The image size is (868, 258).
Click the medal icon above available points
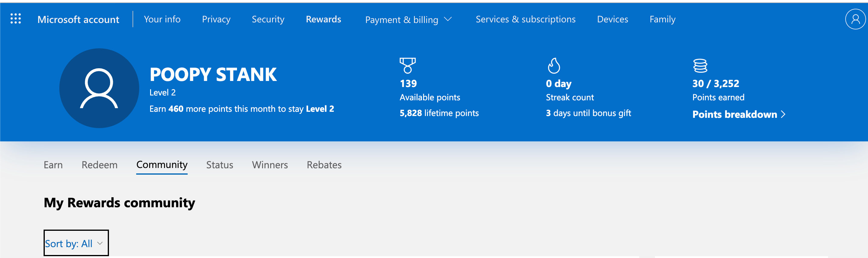coord(407,66)
